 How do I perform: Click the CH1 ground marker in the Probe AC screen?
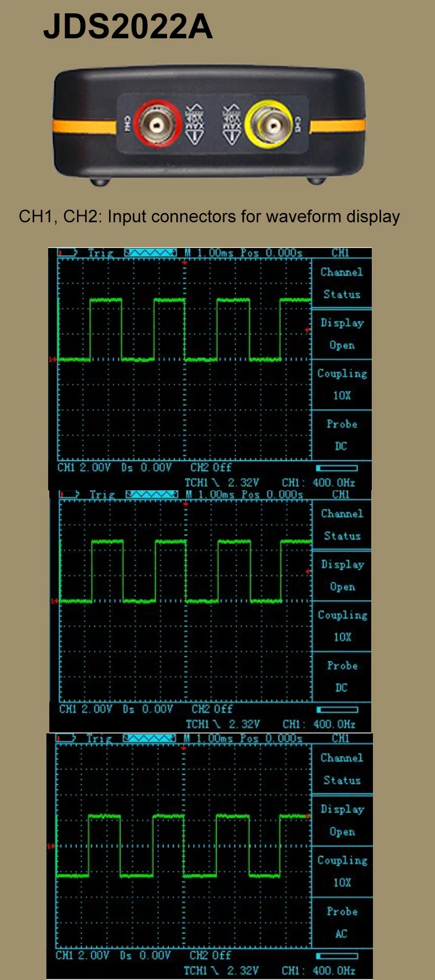tap(51, 847)
